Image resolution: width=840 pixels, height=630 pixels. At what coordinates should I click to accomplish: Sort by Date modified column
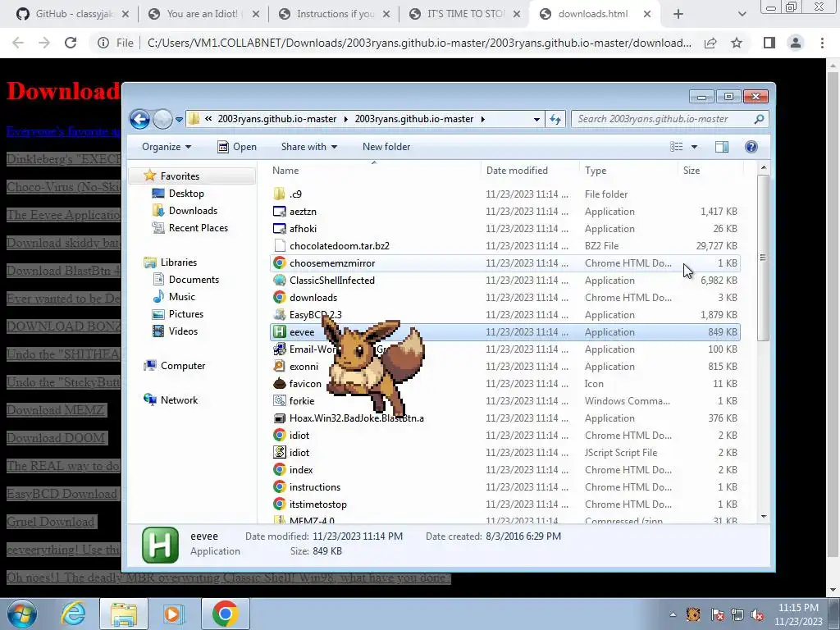coord(517,171)
